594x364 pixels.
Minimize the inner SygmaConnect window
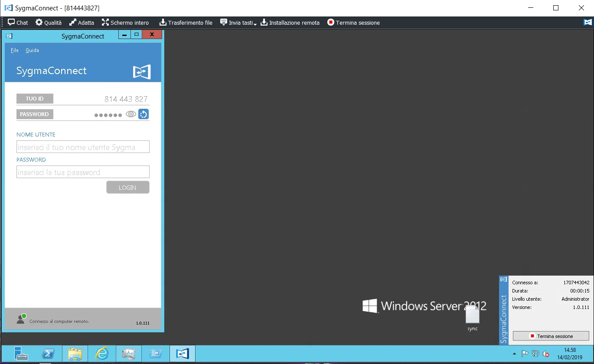pos(124,35)
